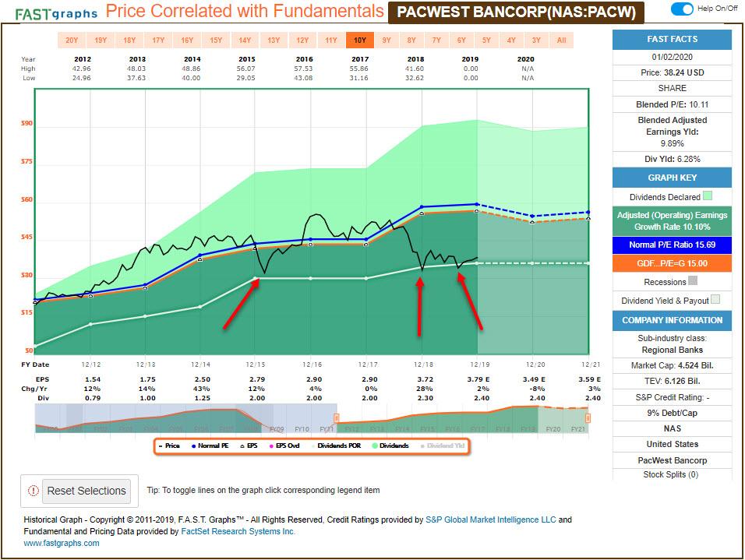Toggle the Dividend Yld legend item
Image resolution: width=745 pixels, height=560 pixels.
coord(440,446)
